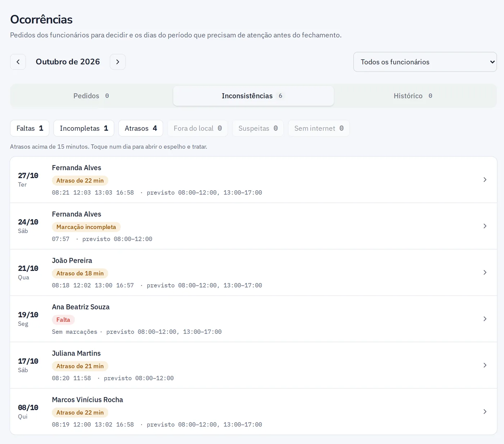
Task: Click the date 08/10
Action: (28, 408)
